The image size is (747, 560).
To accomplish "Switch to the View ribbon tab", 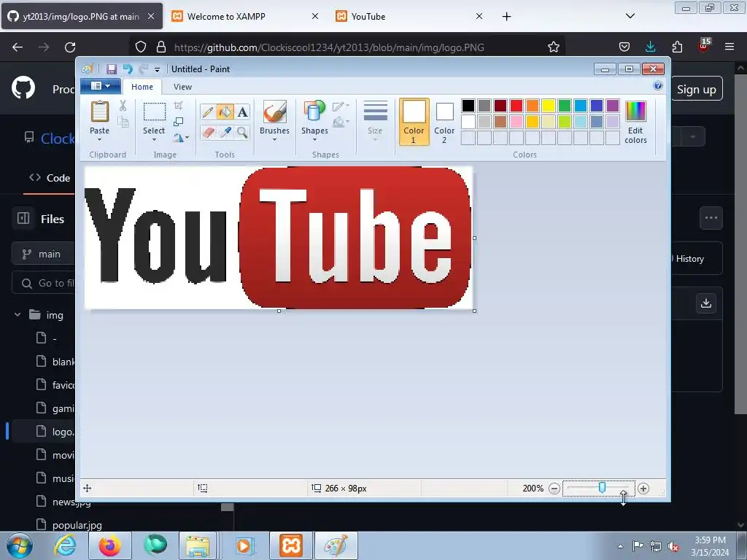I will click(182, 87).
